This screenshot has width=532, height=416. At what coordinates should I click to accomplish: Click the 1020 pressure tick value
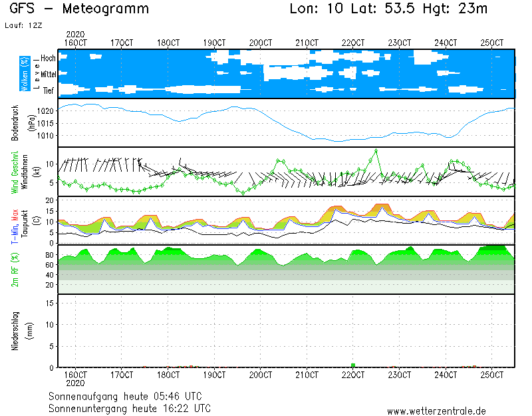pyautogui.click(x=45, y=111)
